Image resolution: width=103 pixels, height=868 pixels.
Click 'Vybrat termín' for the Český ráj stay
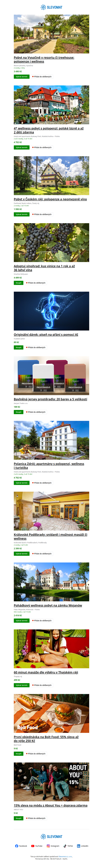21,214
